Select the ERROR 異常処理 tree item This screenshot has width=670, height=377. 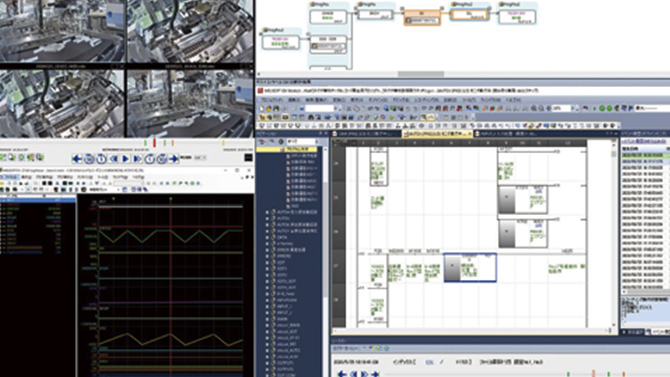click(x=290, y=250)
